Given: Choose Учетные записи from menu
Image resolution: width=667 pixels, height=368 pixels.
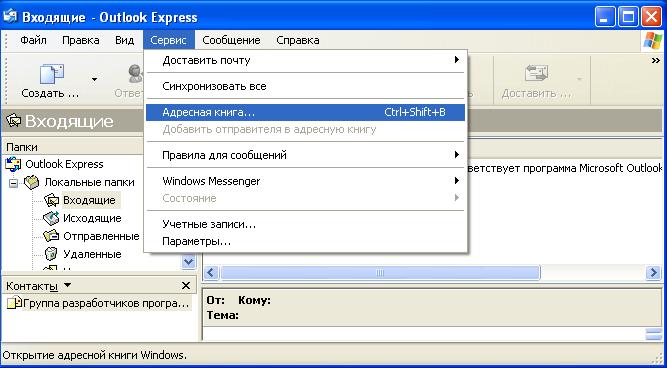Looking at the screenshot, I should (305, 224).
